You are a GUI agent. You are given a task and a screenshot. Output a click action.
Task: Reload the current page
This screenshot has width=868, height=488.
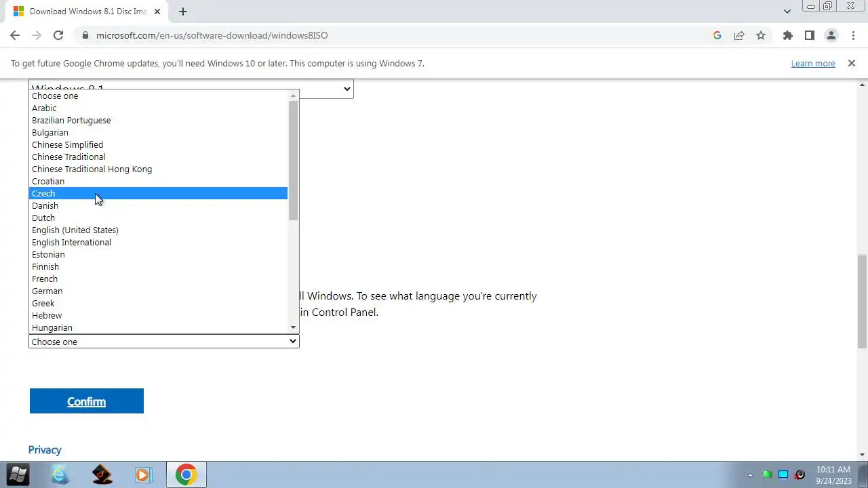pos(58,35)
